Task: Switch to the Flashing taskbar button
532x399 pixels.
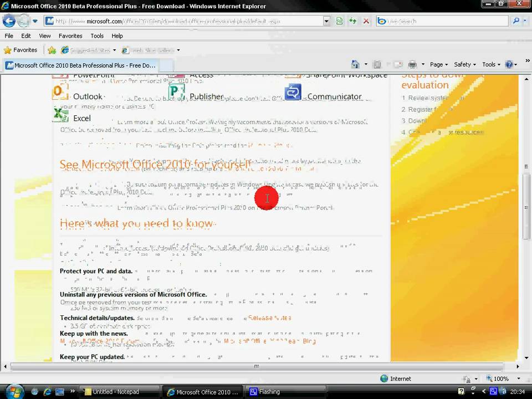Action: [x=287, y=392]
